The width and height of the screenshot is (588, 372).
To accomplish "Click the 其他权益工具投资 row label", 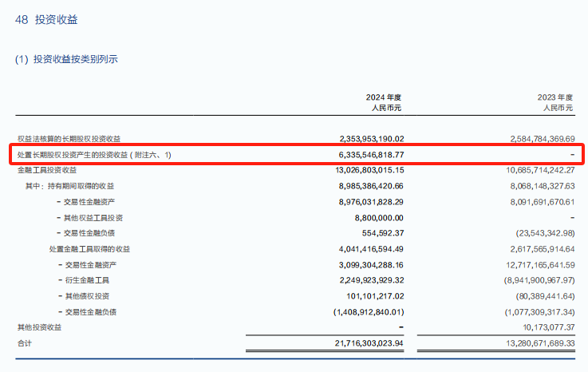I will coord(93,217).
